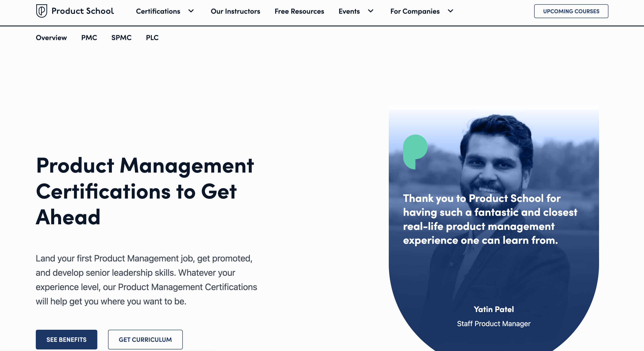644x351 pixels.
Task: Switch to the PMC tab
Action: 89,38
